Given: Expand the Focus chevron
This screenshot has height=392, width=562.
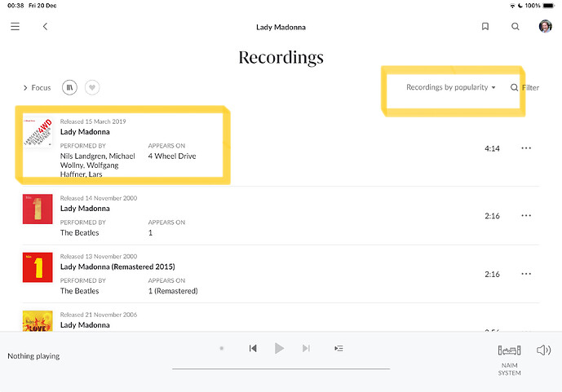Looking at the screenshot, I should (x=25, y=88).
